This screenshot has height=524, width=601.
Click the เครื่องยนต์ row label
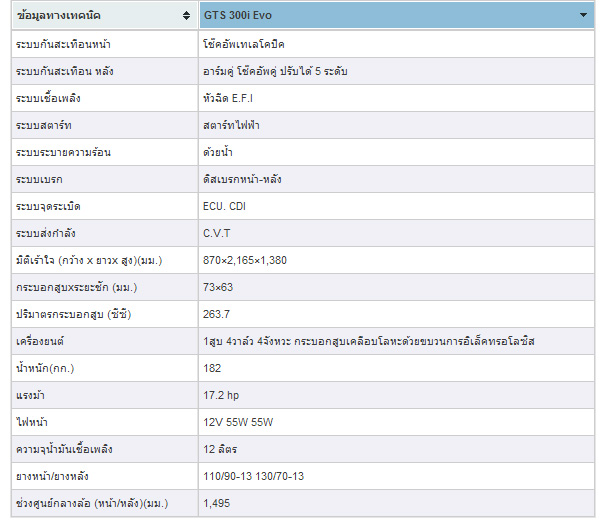(x=40, y=342)
